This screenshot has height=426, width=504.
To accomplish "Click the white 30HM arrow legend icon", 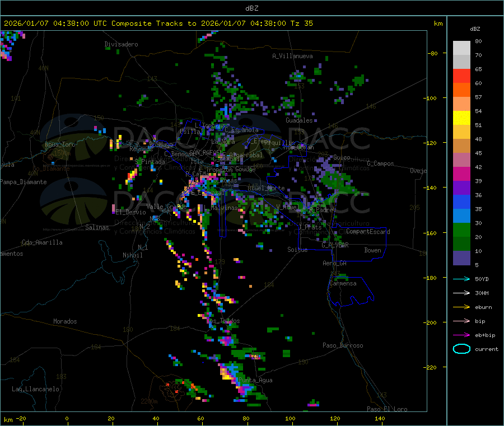I will pyautogui.click(x=461, y=293).
